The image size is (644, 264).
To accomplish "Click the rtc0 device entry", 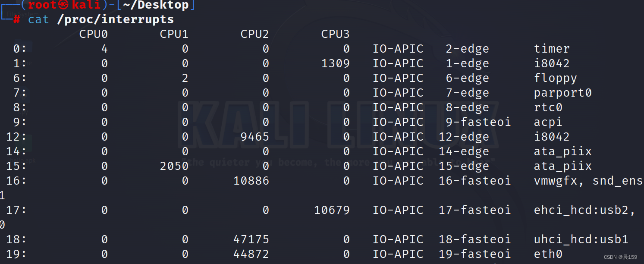I will (548, 107).
